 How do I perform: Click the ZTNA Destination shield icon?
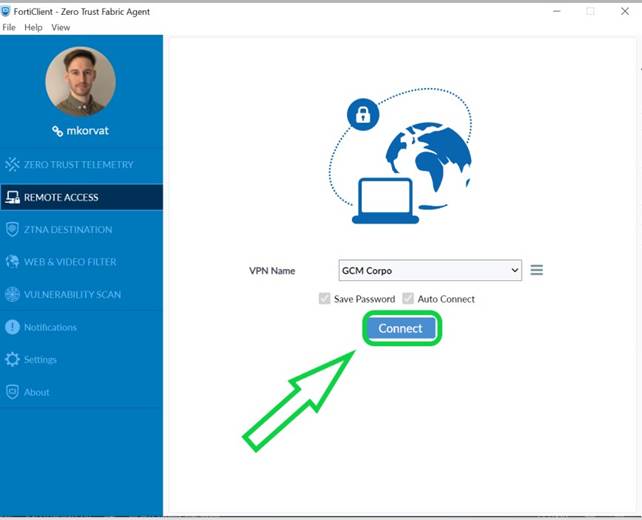point(12,229)
